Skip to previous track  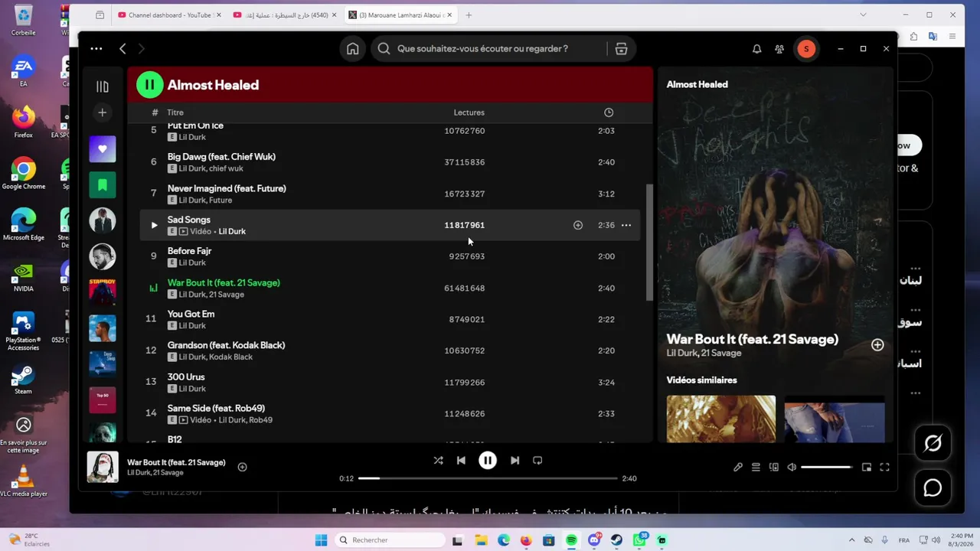[461, 460]
